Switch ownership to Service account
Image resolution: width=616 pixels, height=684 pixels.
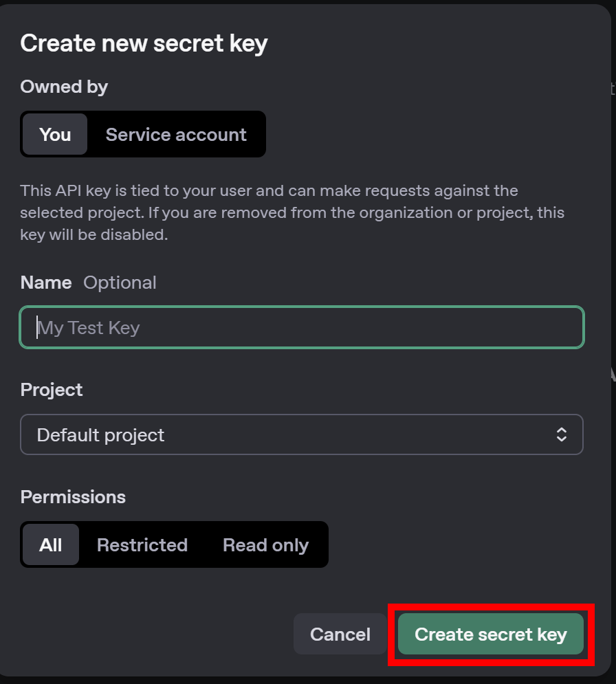pos(176,134)
